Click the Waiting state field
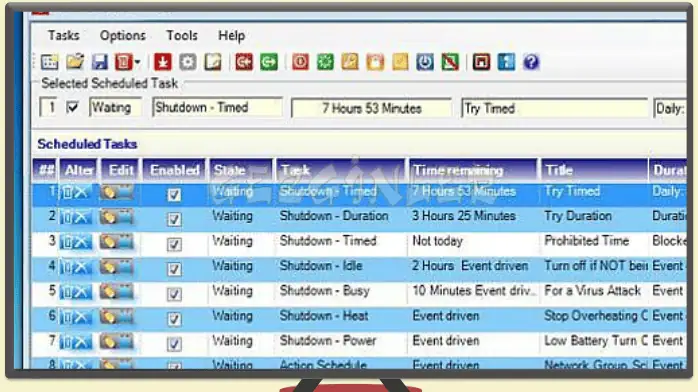Image resolution: width=698 pixels, height=392 pixels. pyautogui.click(x=115, y=108)
